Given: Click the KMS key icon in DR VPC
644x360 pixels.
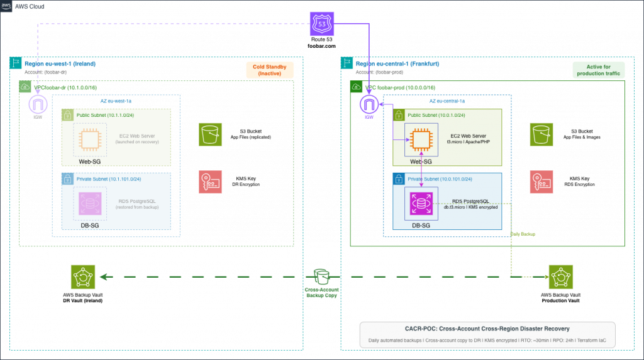Looking at the screenshot, I should click(210, 183).
